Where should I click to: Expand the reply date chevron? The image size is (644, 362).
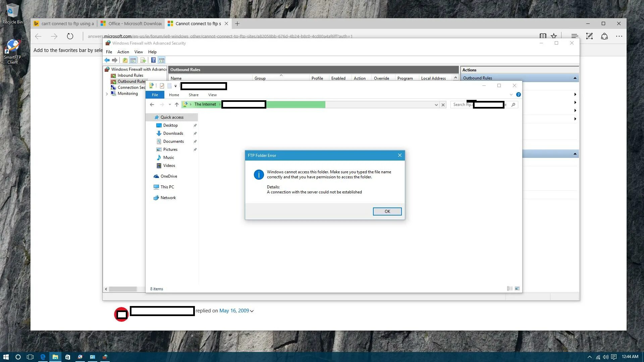[252, 311]
